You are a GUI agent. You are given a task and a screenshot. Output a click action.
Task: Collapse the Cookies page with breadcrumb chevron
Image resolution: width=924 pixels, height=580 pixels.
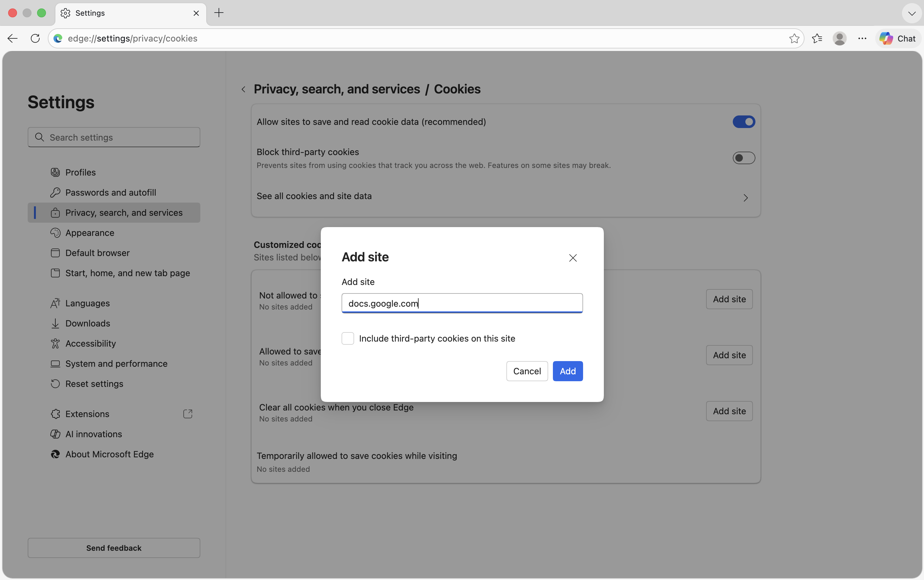click(243, 89)
